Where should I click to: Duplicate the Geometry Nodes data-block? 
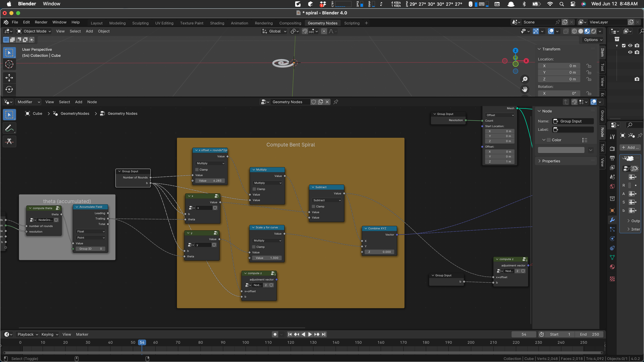point(320,102)
